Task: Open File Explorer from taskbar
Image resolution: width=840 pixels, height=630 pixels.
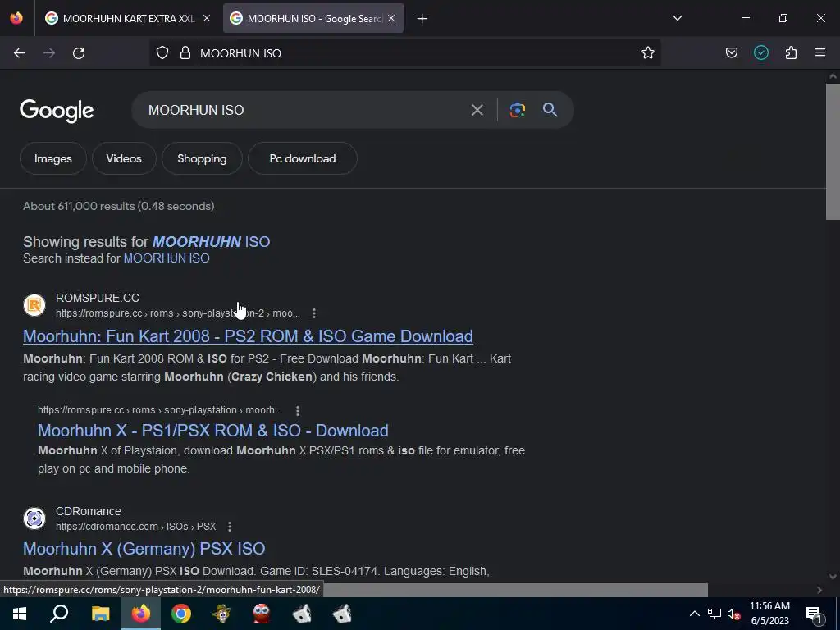Action: 100,614
